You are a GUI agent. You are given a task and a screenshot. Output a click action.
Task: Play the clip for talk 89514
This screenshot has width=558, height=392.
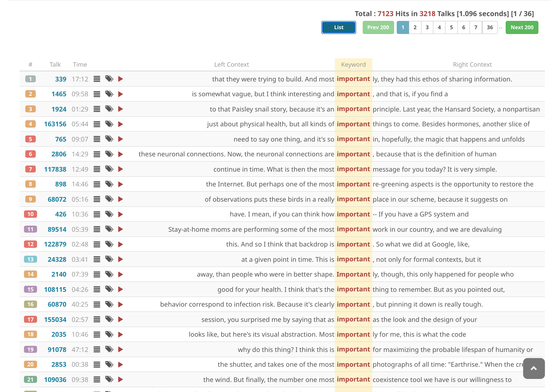point(120,229)
